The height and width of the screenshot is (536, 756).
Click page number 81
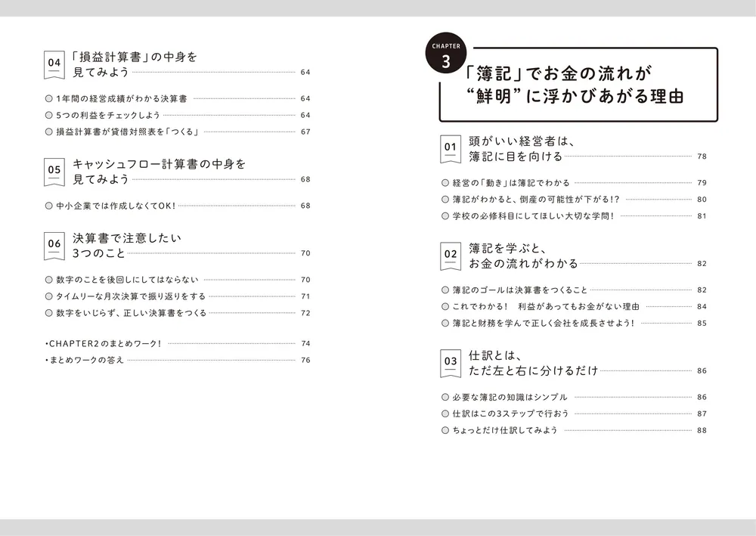[x=702, y=216]
